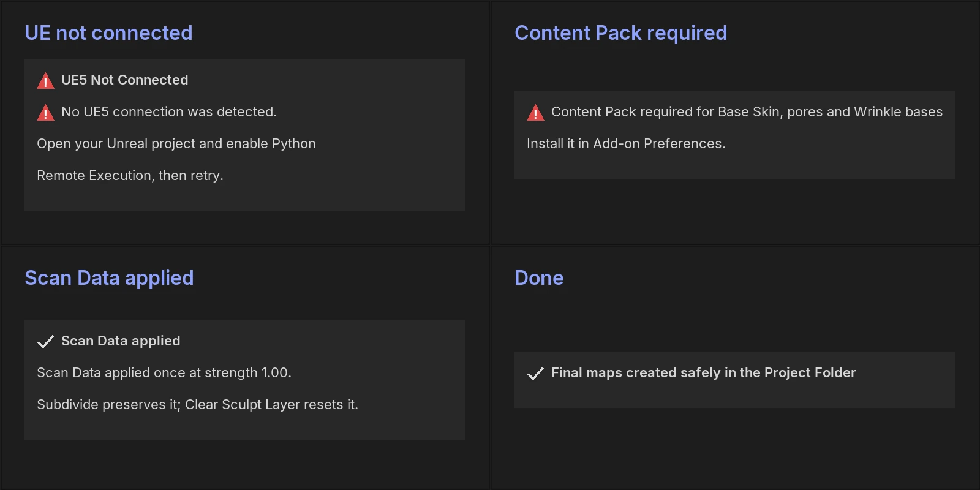The width and height of the screenshot is (980, 490).
Task: Click the checkmark beside Final maps created
Action: pyautogui.click(x=535, y=373)
